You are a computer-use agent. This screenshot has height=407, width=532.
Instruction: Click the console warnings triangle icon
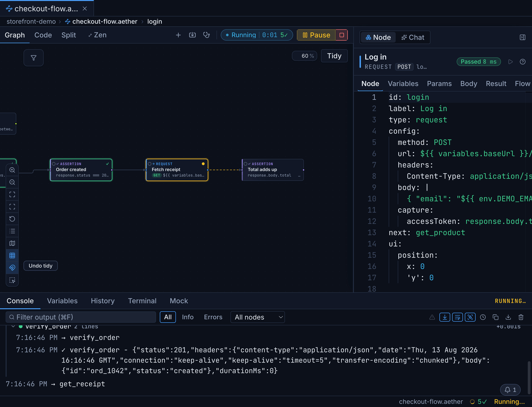click(x=432, y=317)
